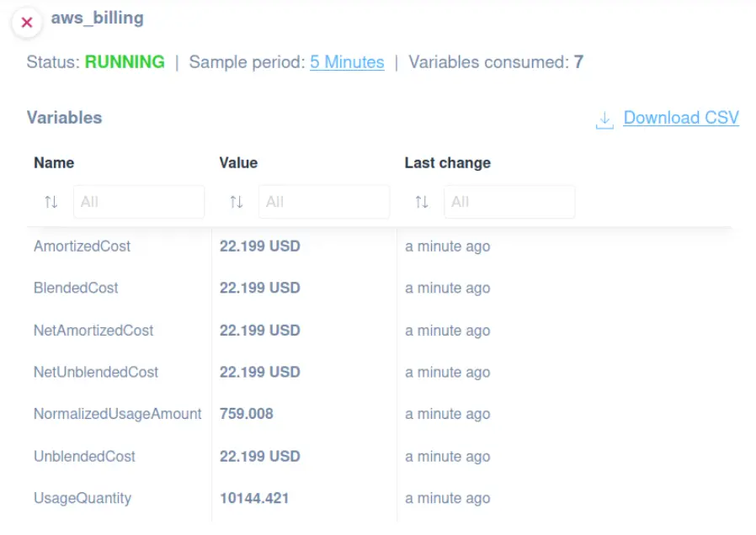Close the aws_billing panel with the X icon
Screen dimensions: 756x535
(27, 22)
